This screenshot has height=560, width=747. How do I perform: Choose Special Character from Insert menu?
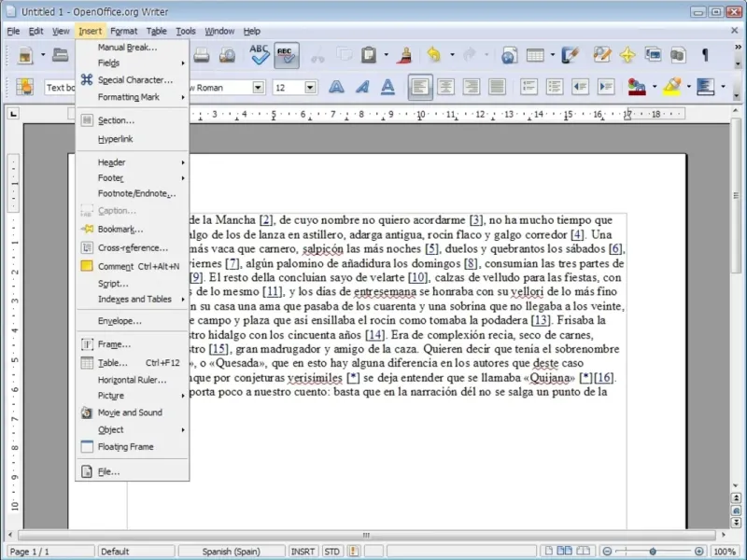tap(133, 80)
